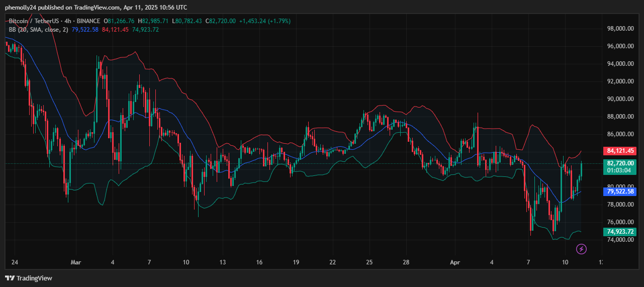Click the blue BB basis value in the legend
644x287 pixels.
coord(85,30)
